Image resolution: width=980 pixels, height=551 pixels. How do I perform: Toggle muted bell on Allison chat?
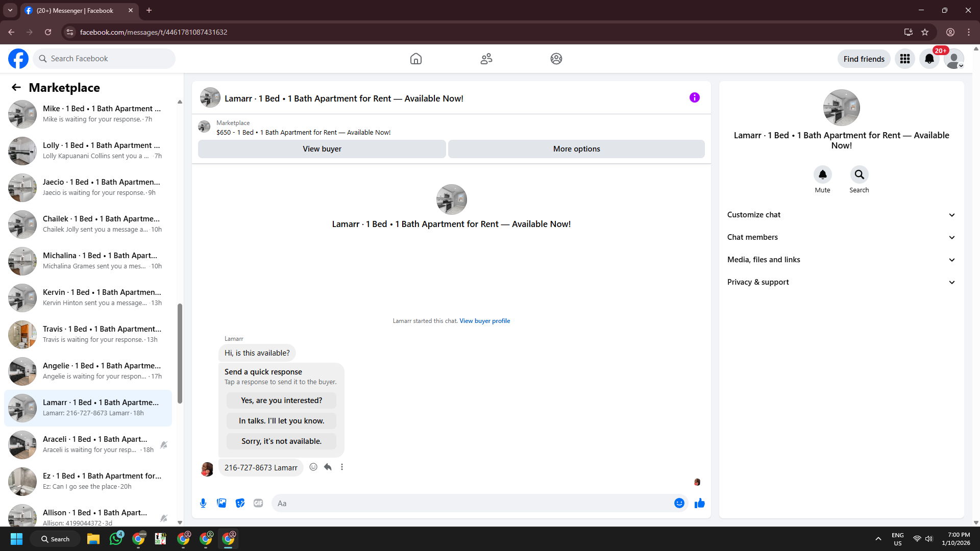[164, 518]
